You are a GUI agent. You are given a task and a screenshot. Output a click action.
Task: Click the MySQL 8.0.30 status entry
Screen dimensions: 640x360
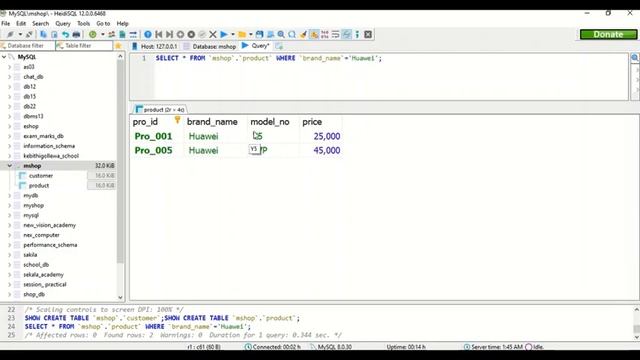(x=331, y=347)
